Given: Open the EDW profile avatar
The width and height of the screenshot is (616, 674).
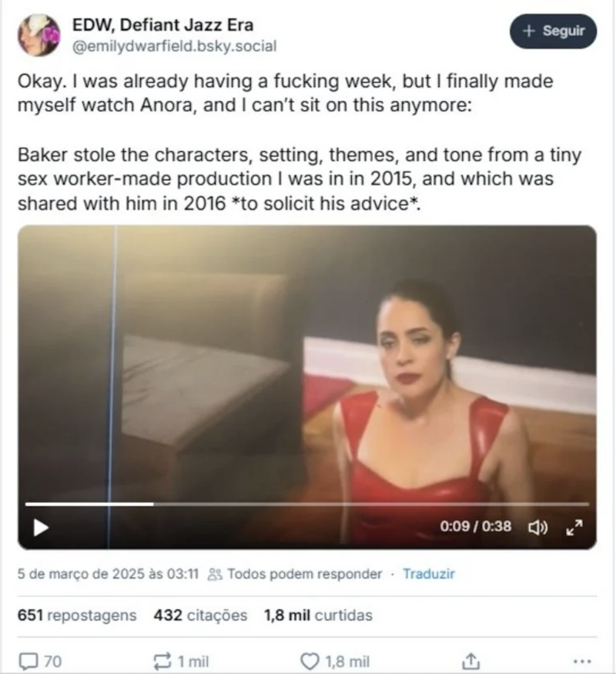Looking at the screenshot, I should click(x=38, y=35).
